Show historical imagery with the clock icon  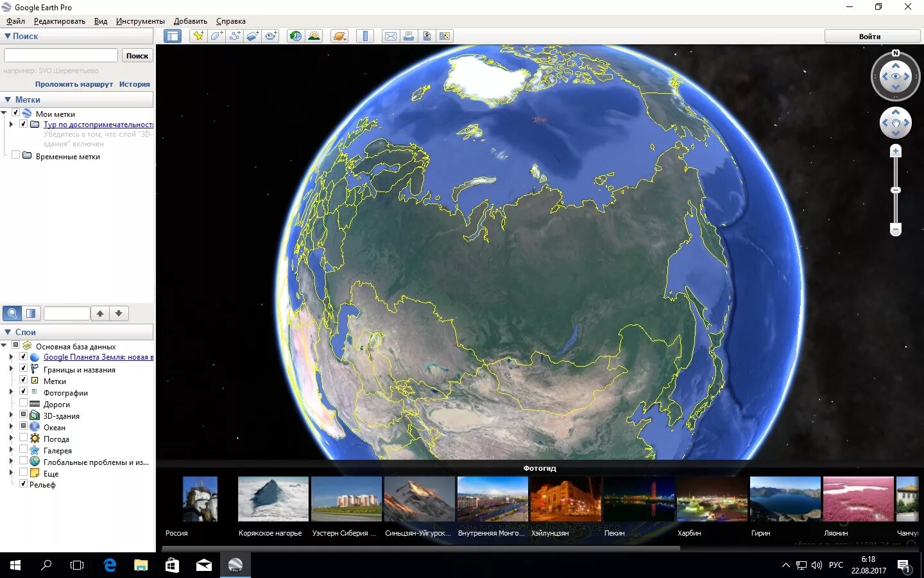tap(296, 36)
